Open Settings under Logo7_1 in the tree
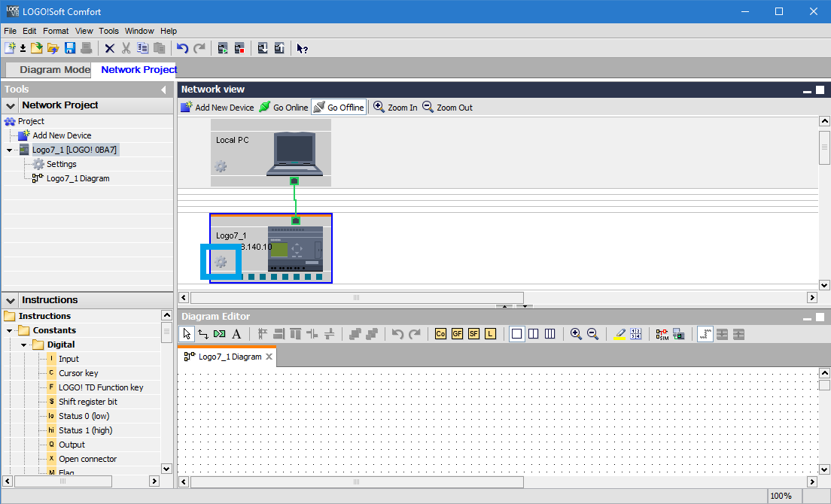The height and width of the screenshot is (504, 831). [62, 164]
